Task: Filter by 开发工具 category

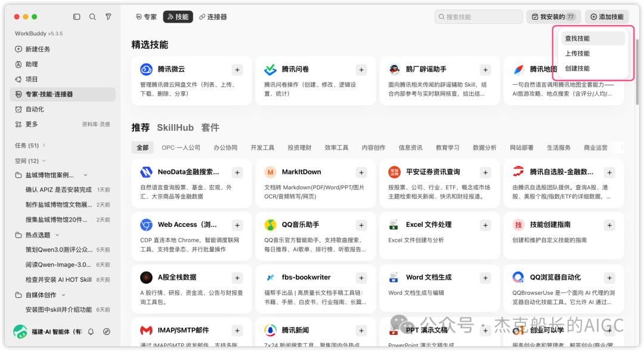Action: [262, 147]
